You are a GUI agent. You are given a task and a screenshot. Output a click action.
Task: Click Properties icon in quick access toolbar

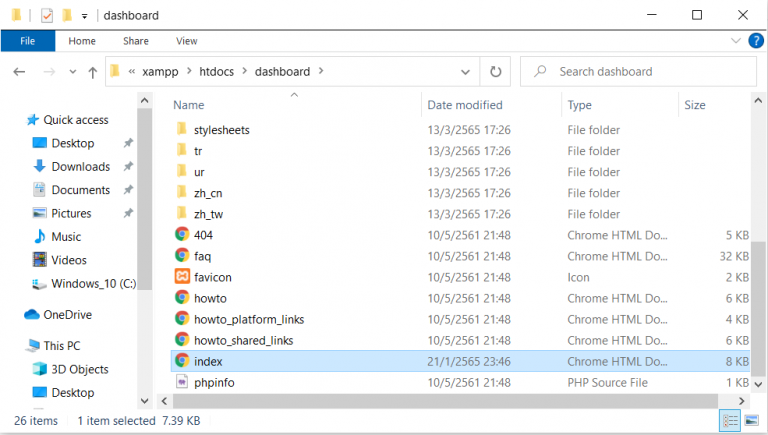pos(46,16)
